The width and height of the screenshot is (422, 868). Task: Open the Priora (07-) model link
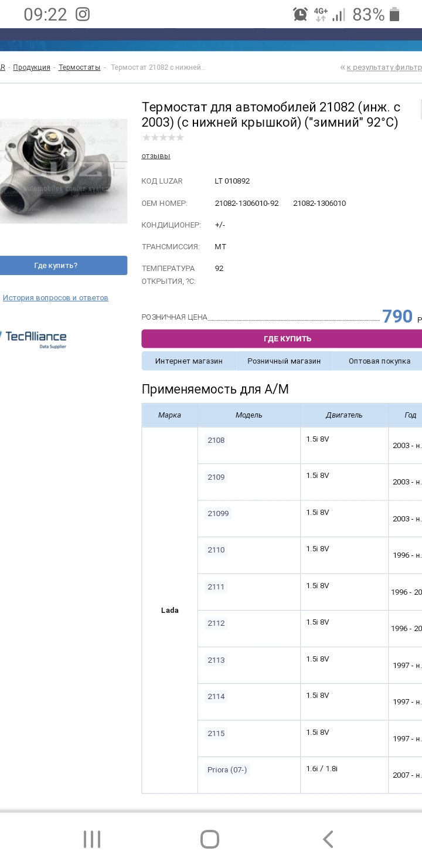(227, 770)
